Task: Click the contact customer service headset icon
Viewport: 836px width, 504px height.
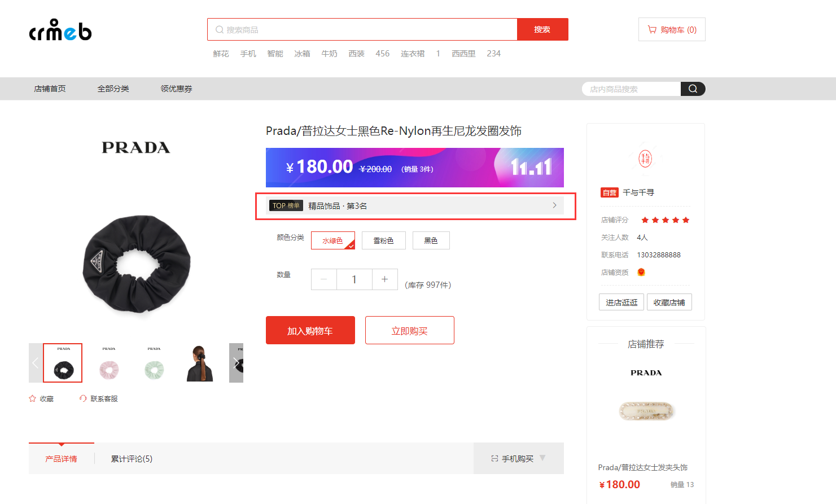Action: tap(83, 398)
